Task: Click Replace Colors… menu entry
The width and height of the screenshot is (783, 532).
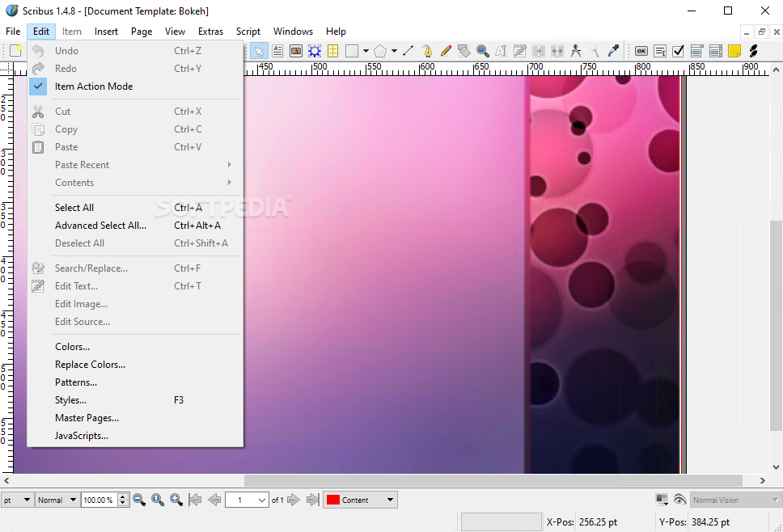Action: click(135, 365)
